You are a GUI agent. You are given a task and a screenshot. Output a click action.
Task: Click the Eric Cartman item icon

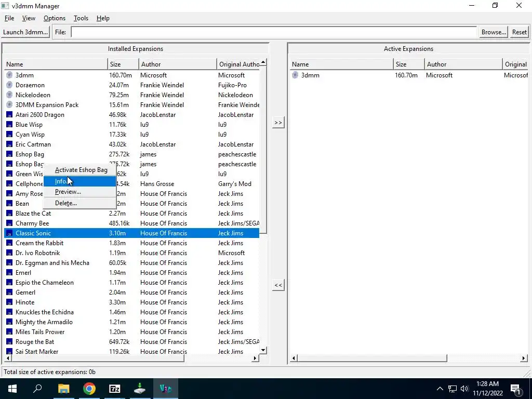pyautogui.click(x=9, y=144)
